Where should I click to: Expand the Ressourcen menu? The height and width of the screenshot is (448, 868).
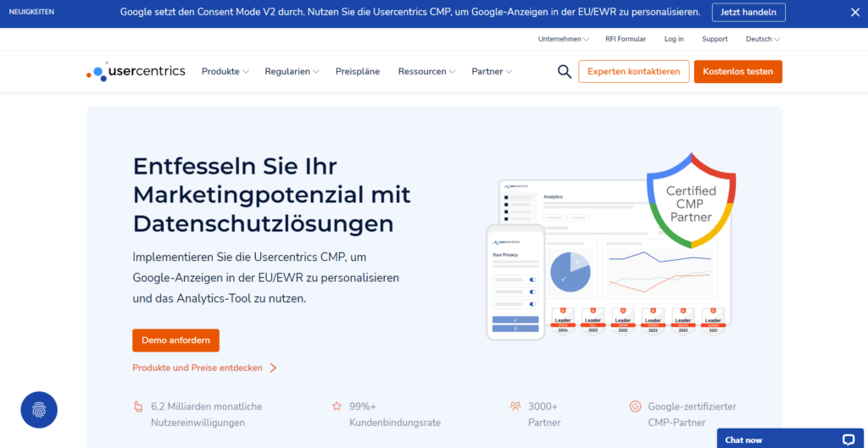(x=427, y=71)
